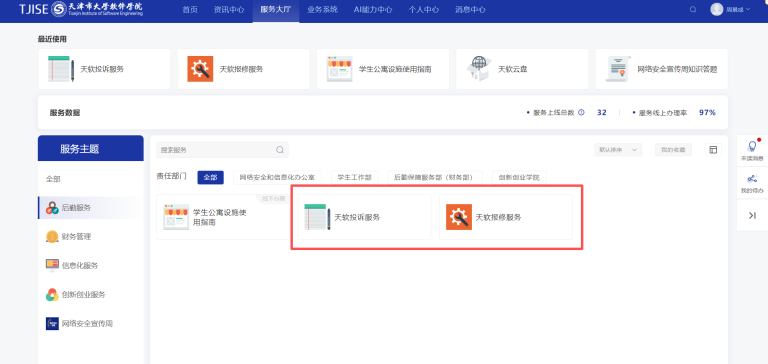The width and height of the screenshot is (768, 364).
Task: Click 创新创业服务 label in sidebar
Action: coord(83,294)
